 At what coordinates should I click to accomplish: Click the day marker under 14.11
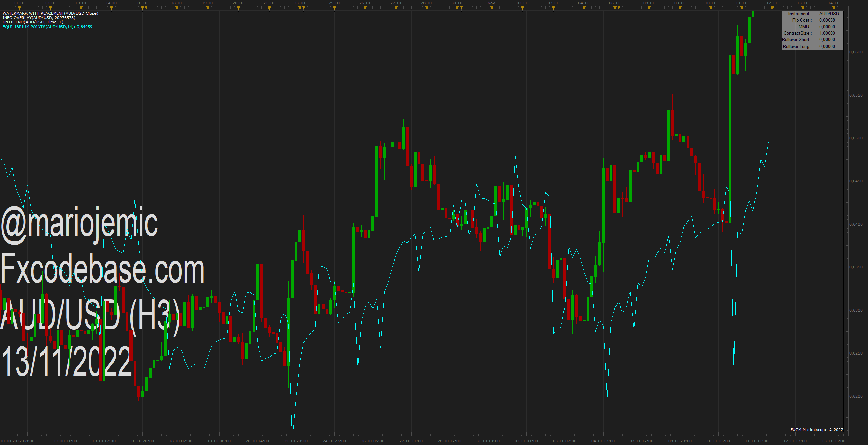point(834,8)
